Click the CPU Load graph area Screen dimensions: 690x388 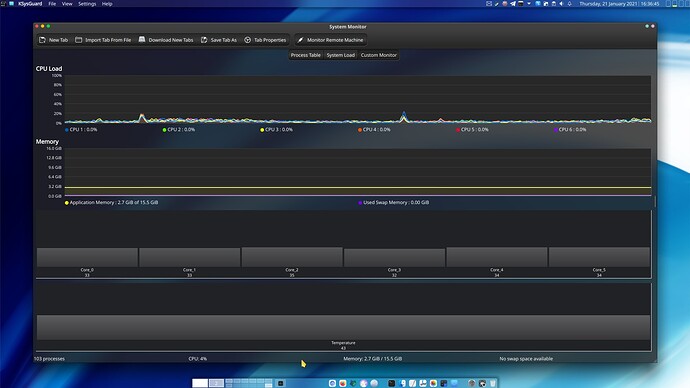pos(358,99)
